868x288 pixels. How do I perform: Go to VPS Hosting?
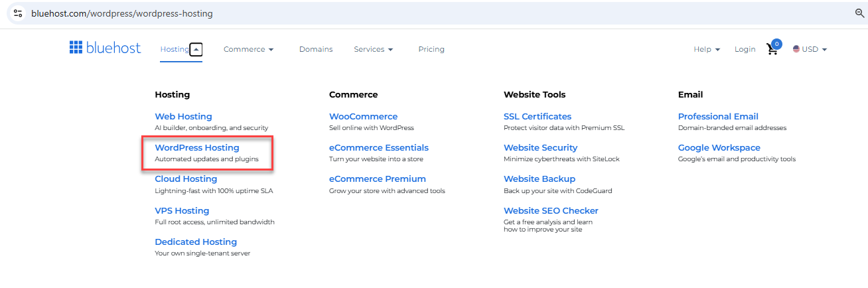point(182,210)
